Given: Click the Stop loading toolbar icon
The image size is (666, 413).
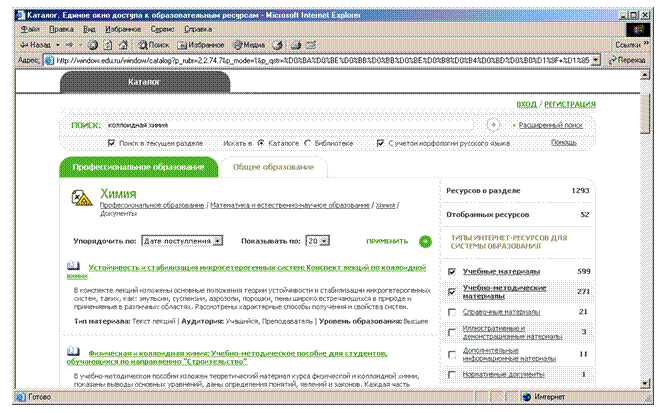Looking at the screenshot, I should tap(93, 45).
